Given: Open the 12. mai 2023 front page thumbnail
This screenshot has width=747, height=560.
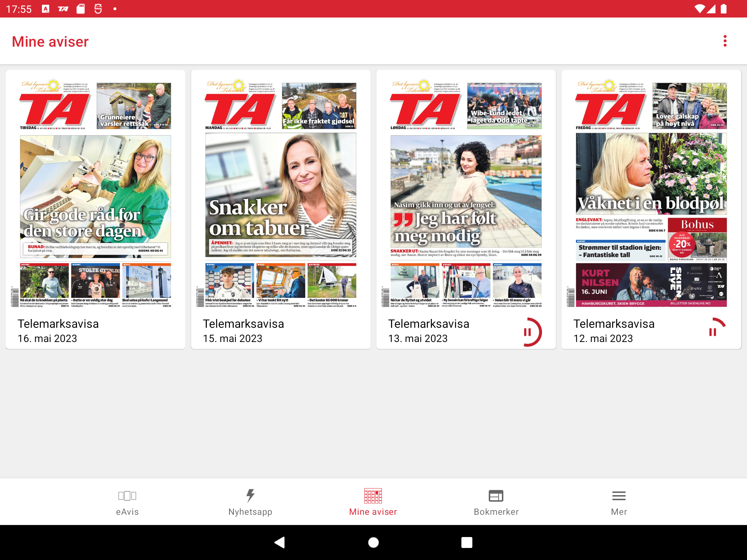Looking at the screenshot, I should [651, 194].
